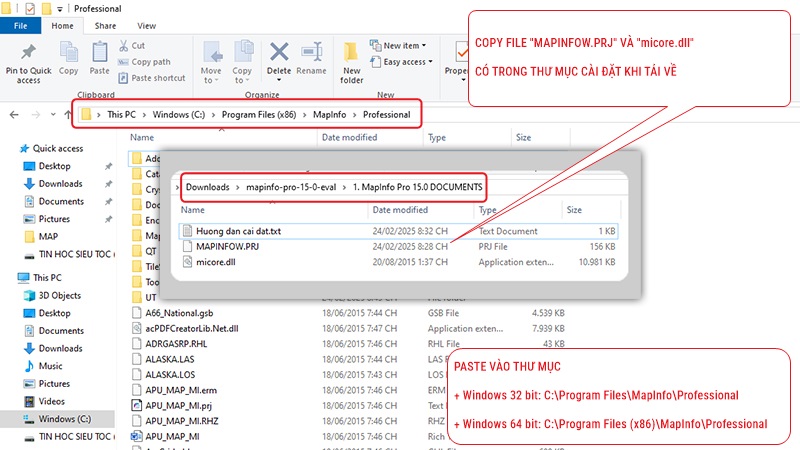The height and width of the screenshot is (450, 800).
Task: Open the Easy access dropdown
Action: click(402, 62)
